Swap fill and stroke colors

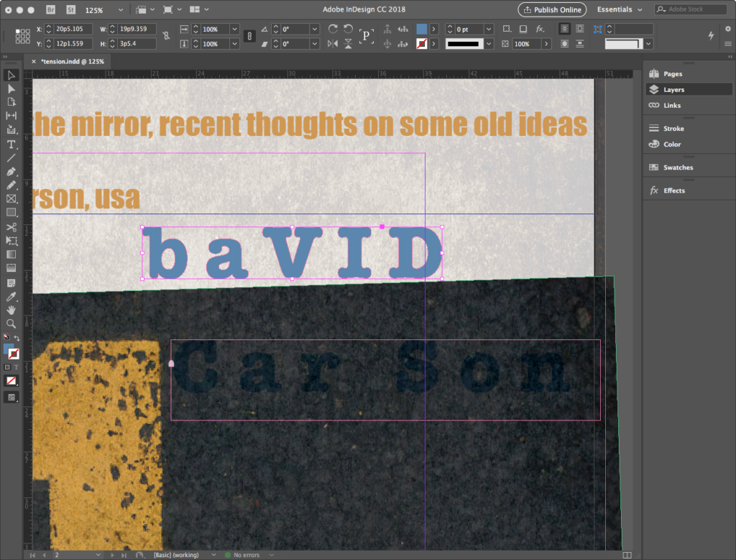(x=17, y=338)
